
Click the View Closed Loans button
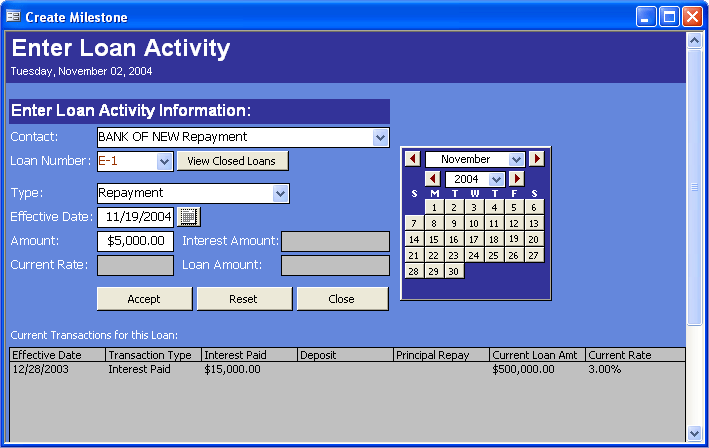coord(232,161)
